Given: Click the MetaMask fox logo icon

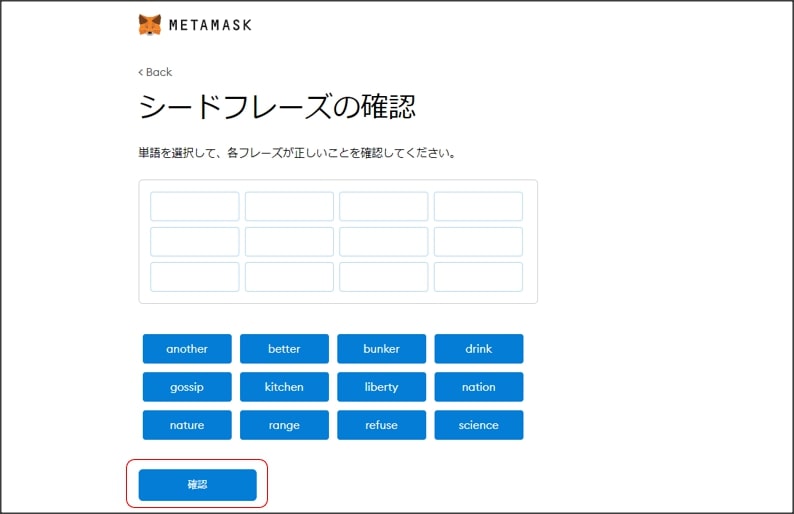Looking at the screenshot, I should pyautogui.click(x=149, y=25).
